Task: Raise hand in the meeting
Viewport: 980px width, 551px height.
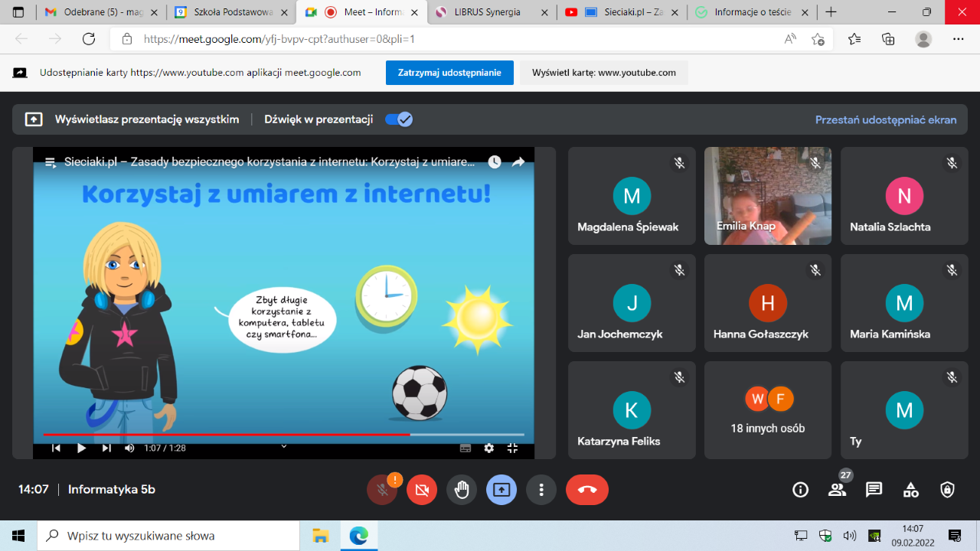Action: coord(462,490)
